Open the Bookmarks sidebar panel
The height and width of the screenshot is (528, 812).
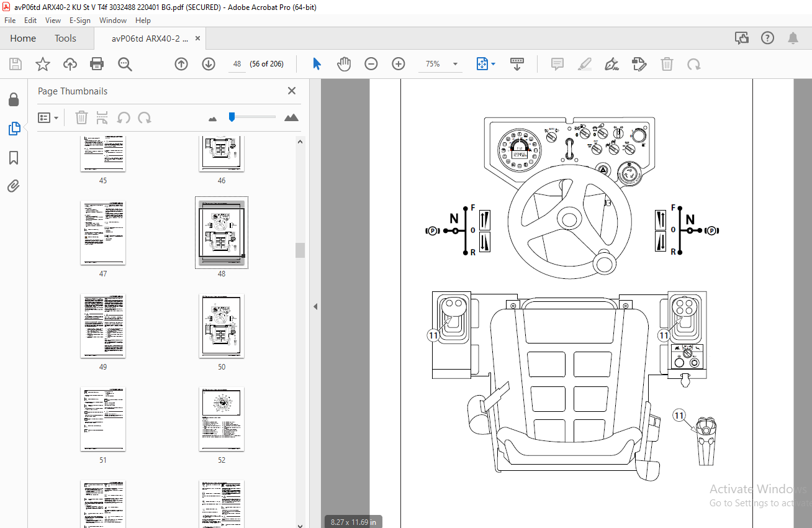pos(14,158)
